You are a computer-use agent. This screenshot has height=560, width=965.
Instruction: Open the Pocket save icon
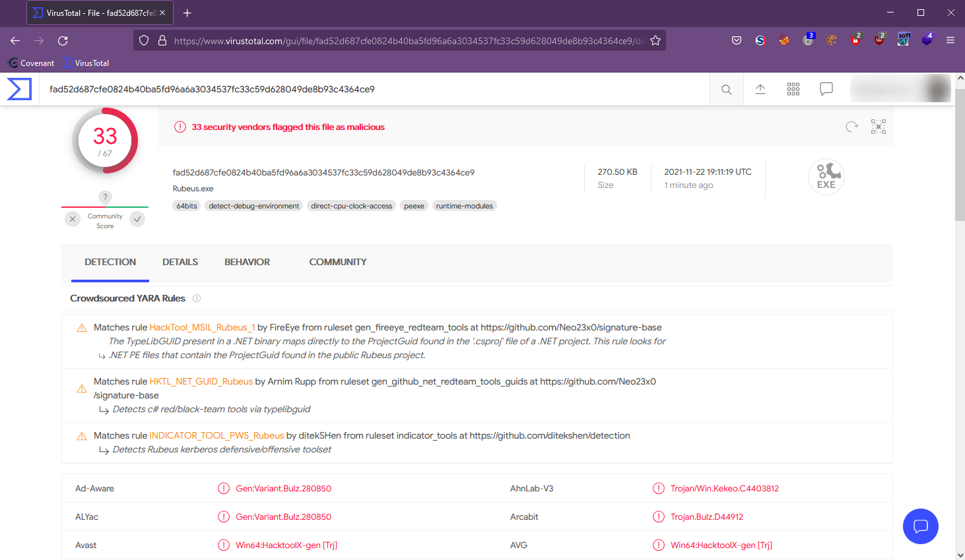click(737, 41)
